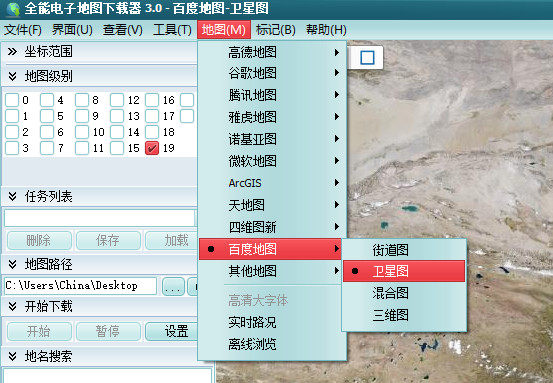Click the map path input field

(80, 286)
